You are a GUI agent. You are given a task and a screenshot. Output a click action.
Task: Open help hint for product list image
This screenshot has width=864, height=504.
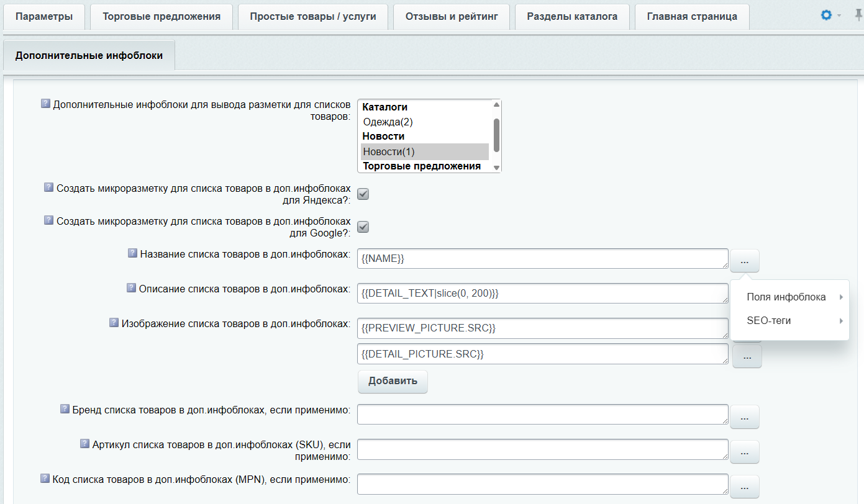114,322
